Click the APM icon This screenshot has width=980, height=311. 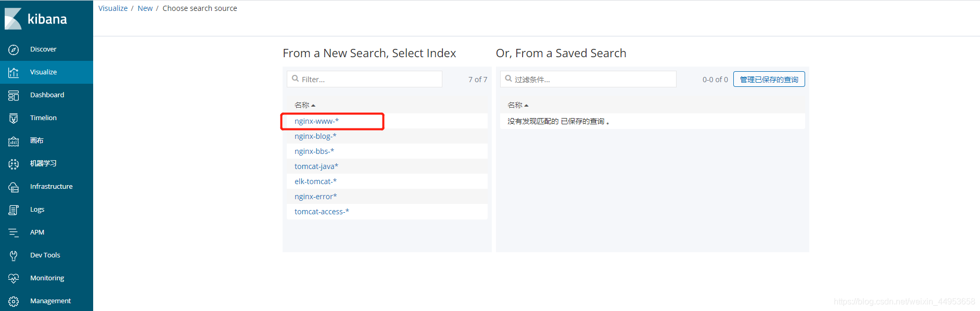click(x=14, y=232)
